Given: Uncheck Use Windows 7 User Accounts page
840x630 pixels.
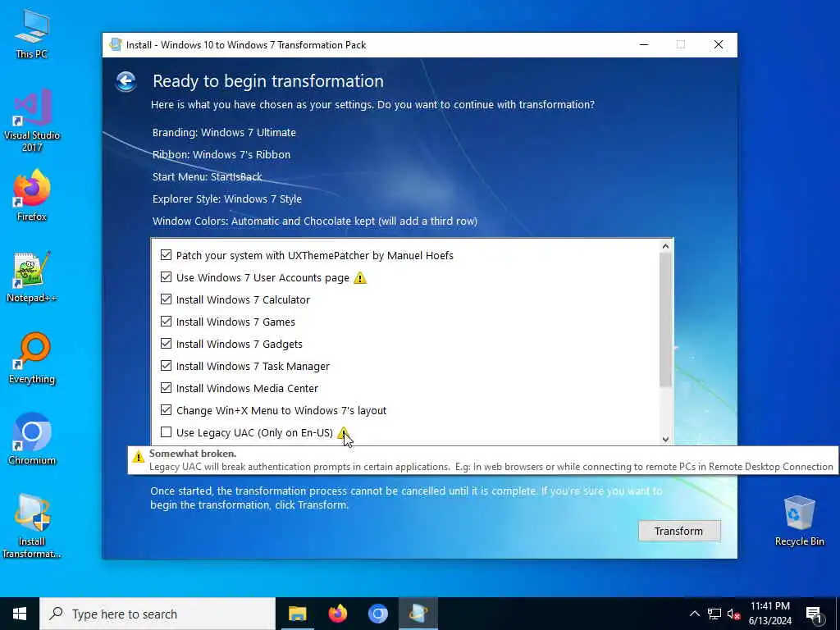Looking at the screenshot, I should 166,277.
